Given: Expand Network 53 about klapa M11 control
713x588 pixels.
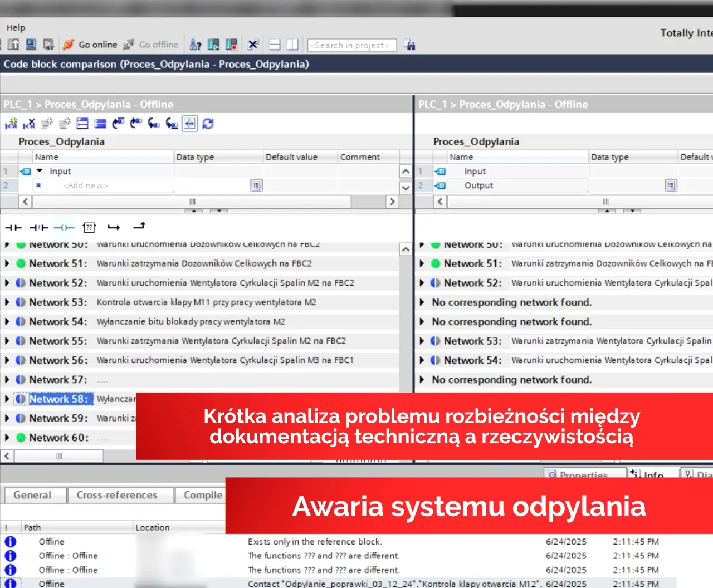Looking at the screenshot, I should [7, 302].
